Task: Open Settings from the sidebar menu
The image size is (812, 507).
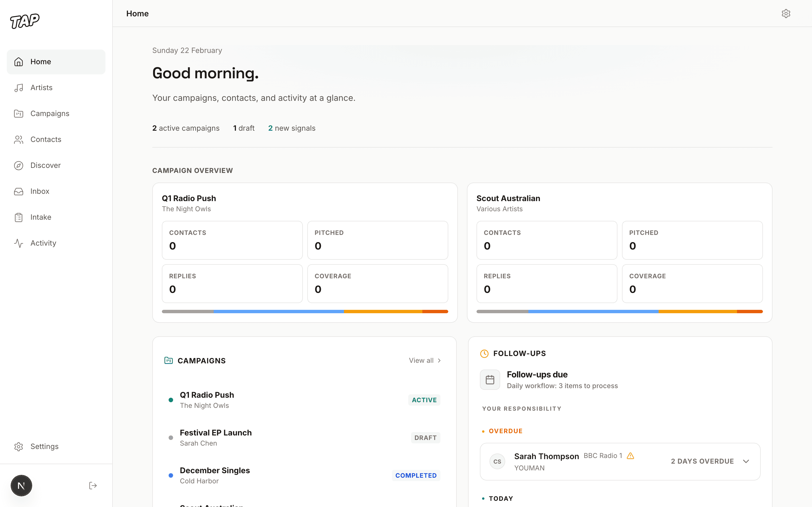Action: pyautogui.click(x=44, y=446)
